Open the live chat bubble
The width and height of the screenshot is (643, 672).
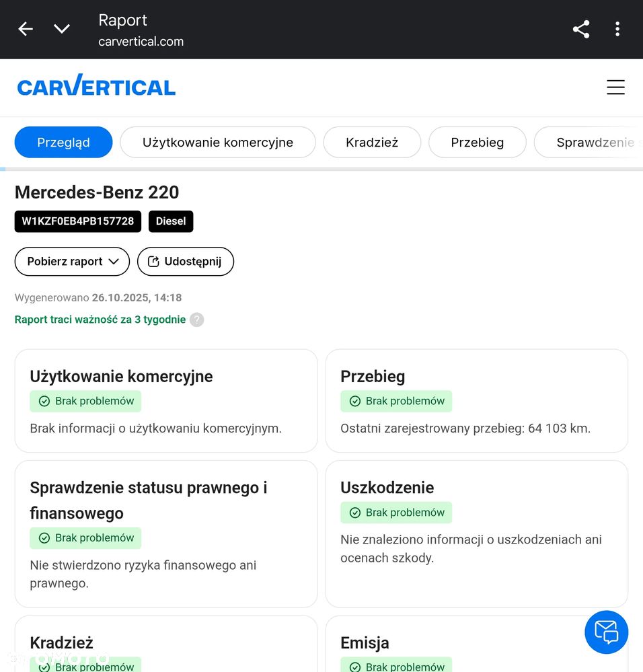606,632
